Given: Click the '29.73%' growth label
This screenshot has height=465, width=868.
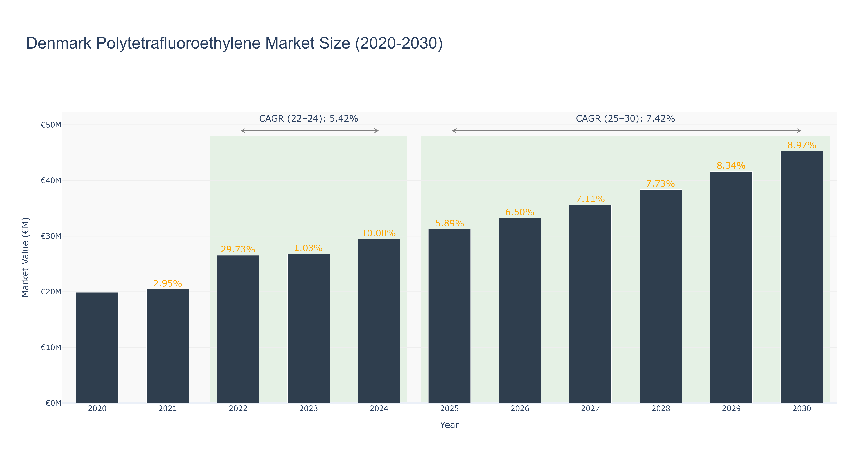Looking at the screenshot, I should [x=238, y=249].
